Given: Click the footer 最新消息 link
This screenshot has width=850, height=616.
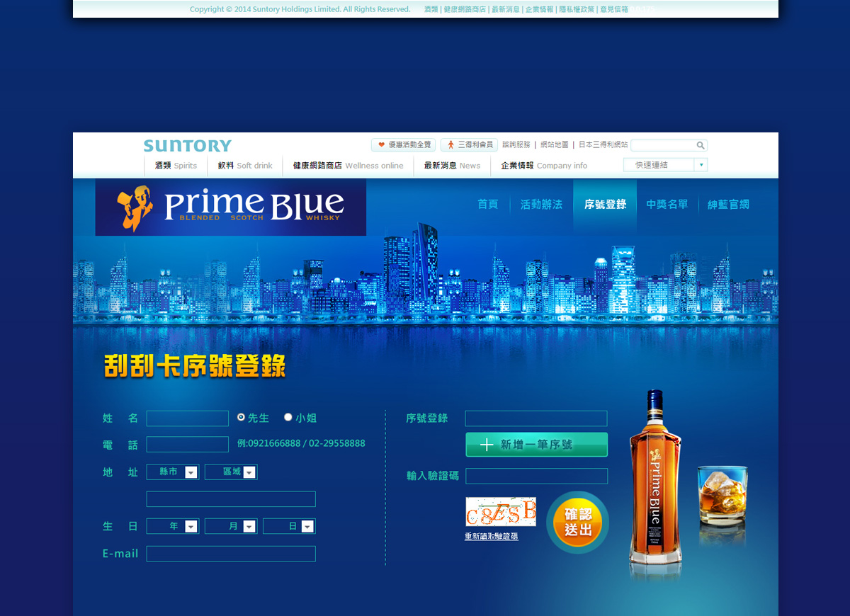Looking at the screenshot, I should pyautogui.click(x=505, y=9).
